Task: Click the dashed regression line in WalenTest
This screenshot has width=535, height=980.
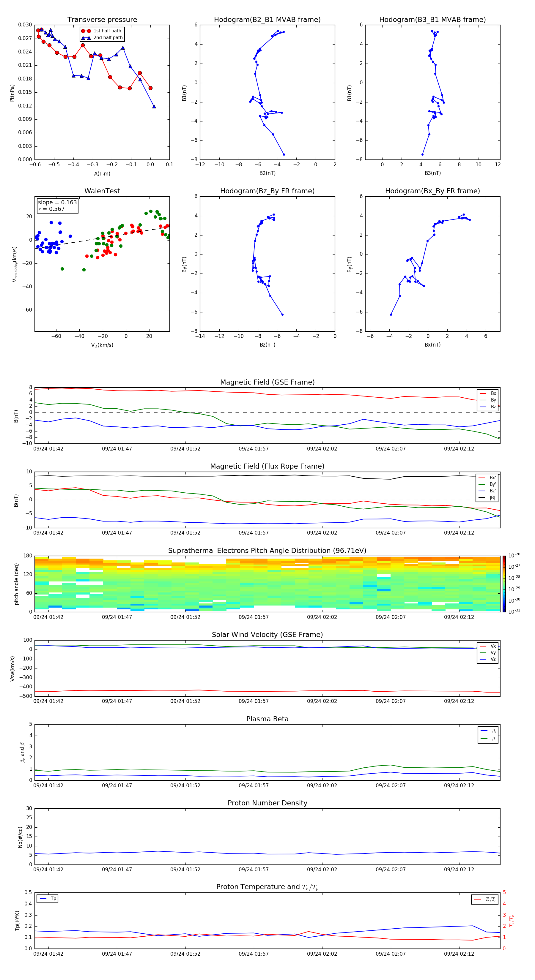Action: (x=102, y=237)
